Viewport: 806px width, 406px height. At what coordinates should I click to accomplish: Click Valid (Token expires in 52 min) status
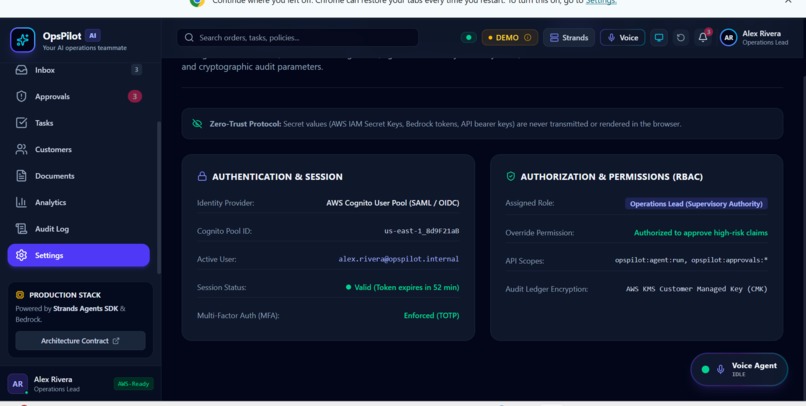402,287
